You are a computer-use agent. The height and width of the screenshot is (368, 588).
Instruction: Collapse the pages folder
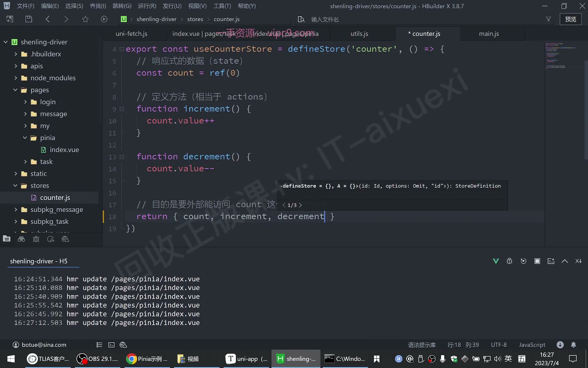click(16, 90)
